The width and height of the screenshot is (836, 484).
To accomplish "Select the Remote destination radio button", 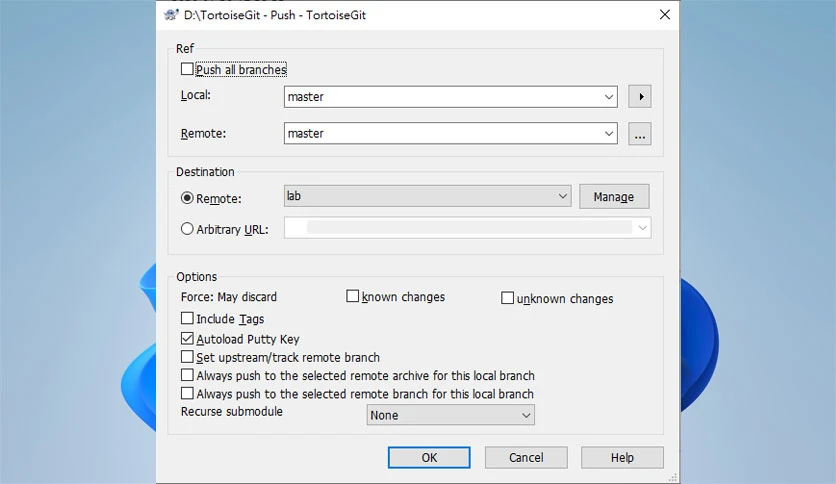I will (187, 198).
